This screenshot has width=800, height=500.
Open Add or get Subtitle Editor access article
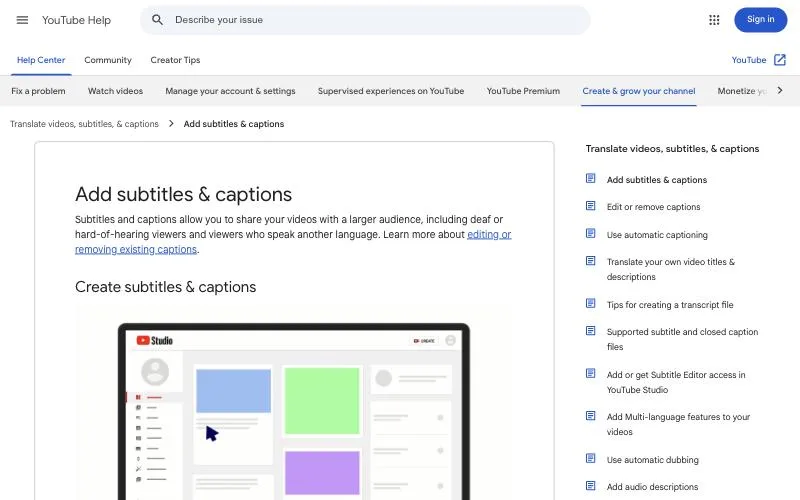pos(676,382)
